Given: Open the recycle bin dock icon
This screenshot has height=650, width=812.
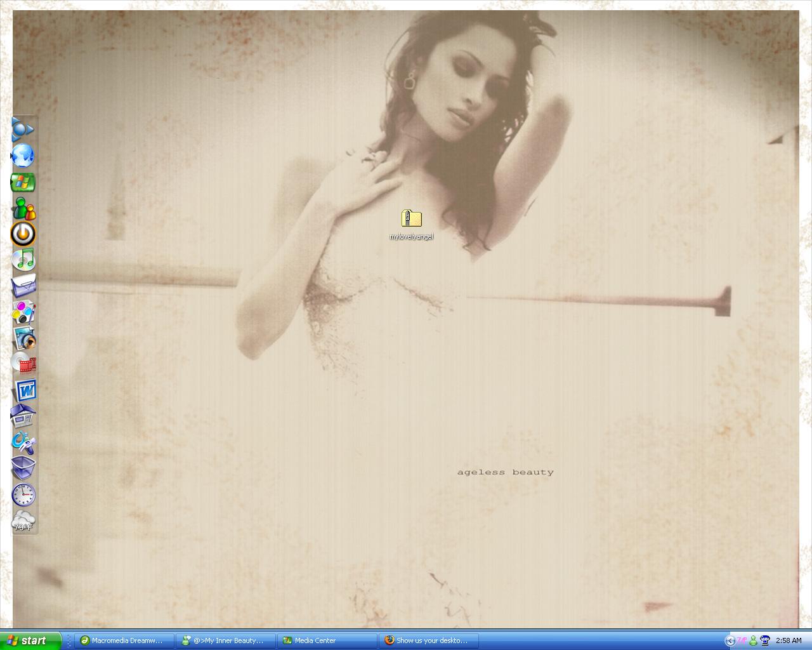Looking at the screenshot, I should point(23,468).
